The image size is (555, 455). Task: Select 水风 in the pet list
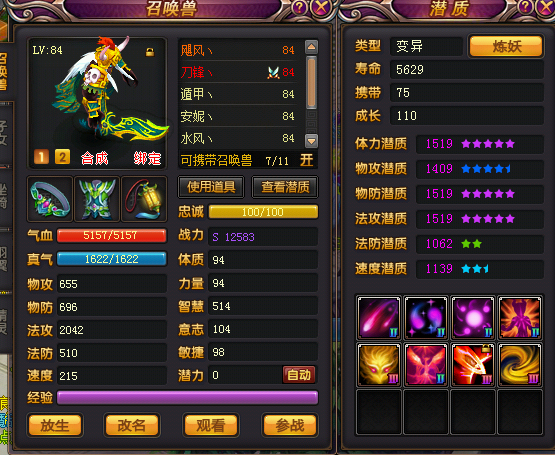[x=238, y=138]
